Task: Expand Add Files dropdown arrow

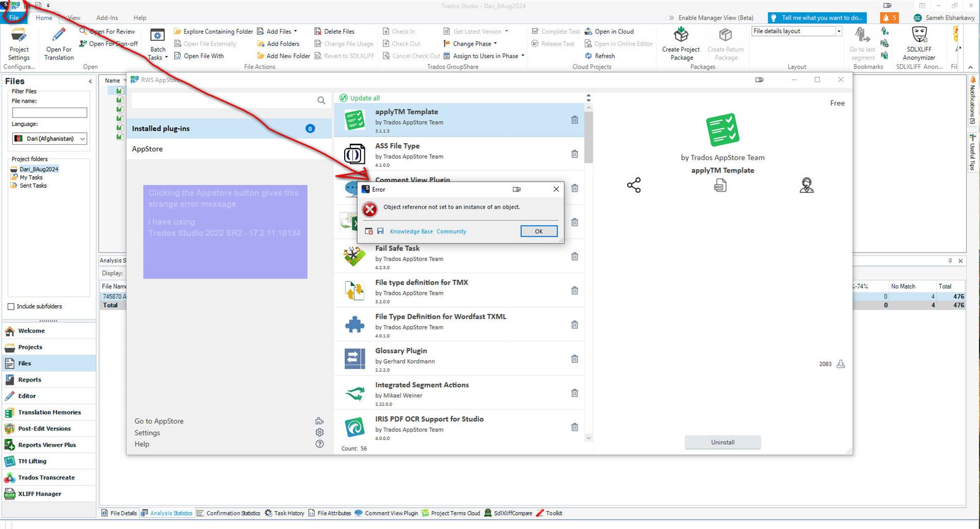Action: coord(296,32)
